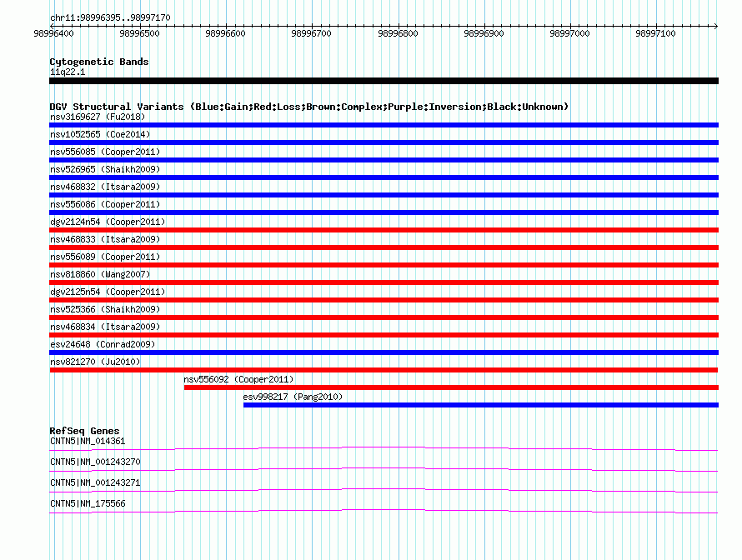Select the red bar under nsv556092
This screenshot has height=560, width=742.
(451, 387)
